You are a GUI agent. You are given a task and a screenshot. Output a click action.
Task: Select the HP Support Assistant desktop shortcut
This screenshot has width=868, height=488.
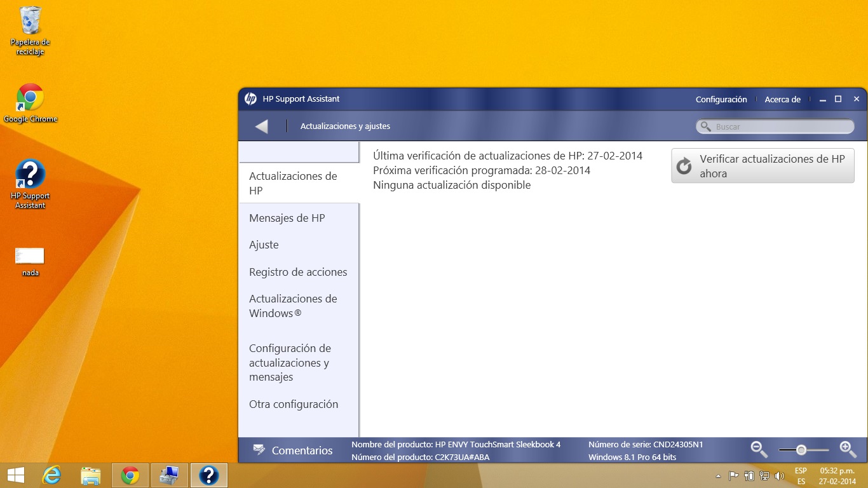[x=31, y=184]
